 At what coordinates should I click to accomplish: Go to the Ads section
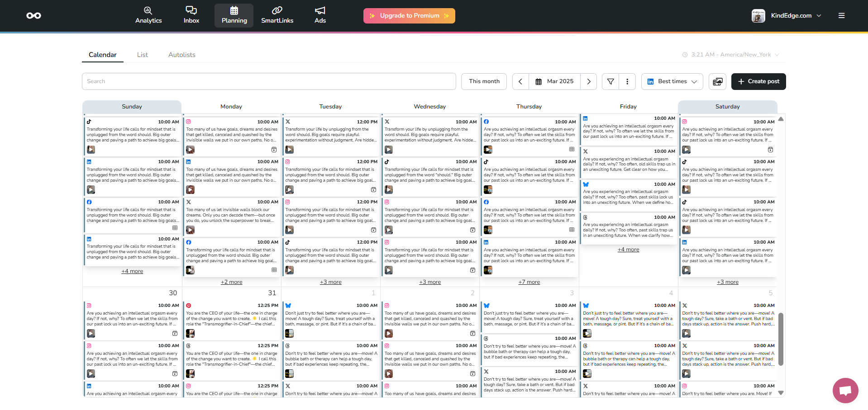[x=320, y=15]
